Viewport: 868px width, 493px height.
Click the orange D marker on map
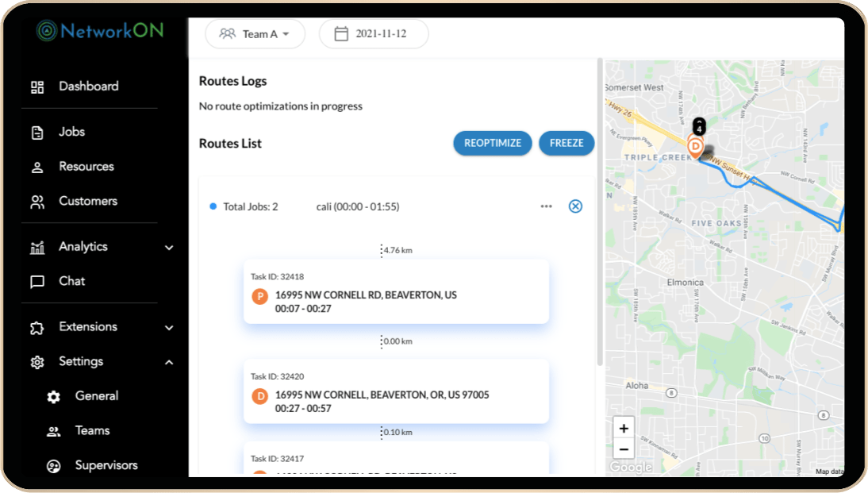pyautogui.click(x=696, y=146)
